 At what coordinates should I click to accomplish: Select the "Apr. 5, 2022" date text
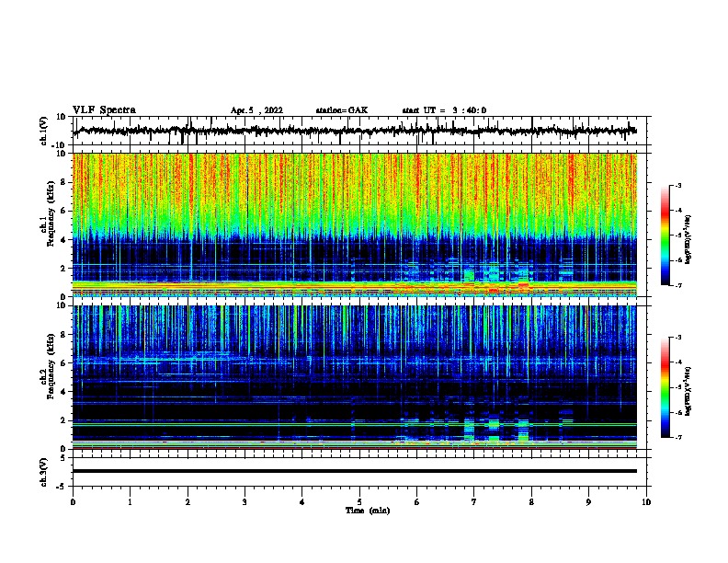pos(256,110)
